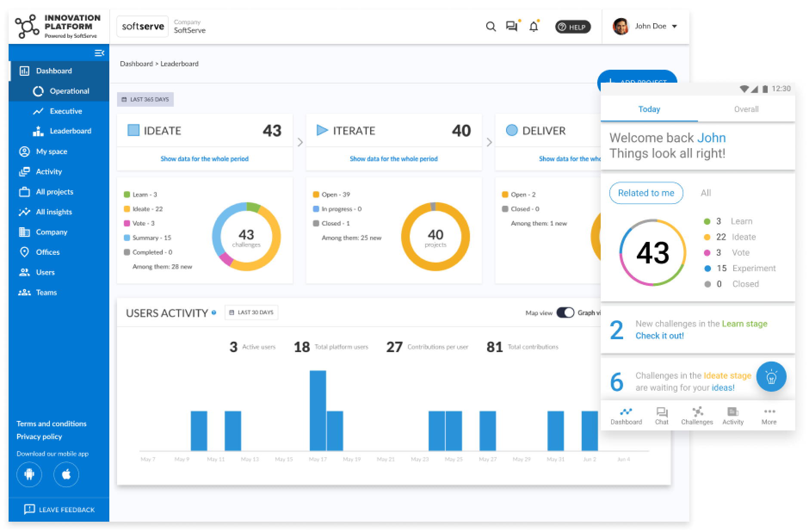Download the Android mobile app
809x532 pixels.
(29, 474)
